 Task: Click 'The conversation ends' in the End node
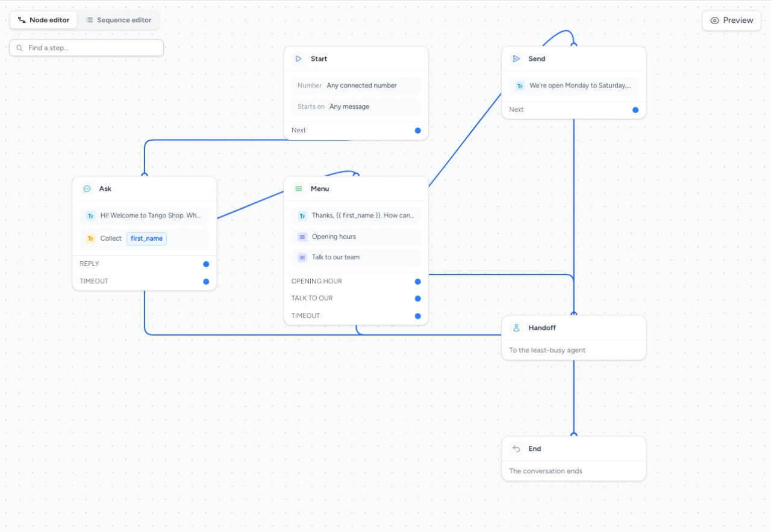546,471
